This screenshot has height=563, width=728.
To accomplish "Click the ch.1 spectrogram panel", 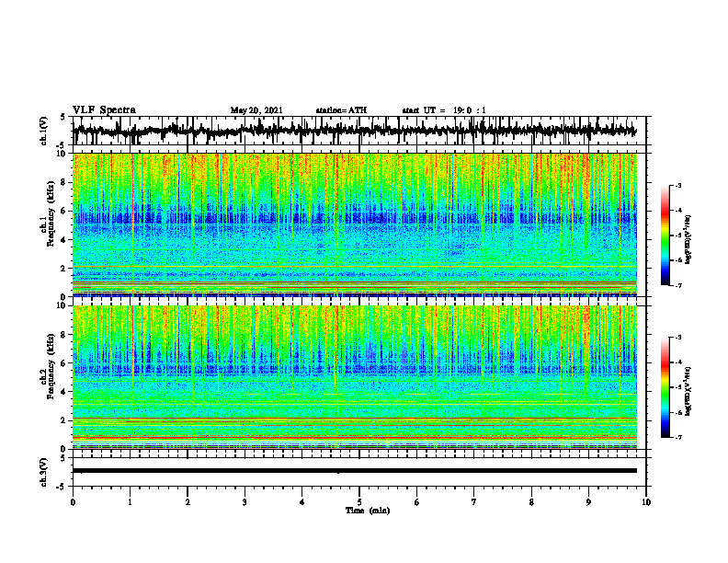I will tap(355, 224).
